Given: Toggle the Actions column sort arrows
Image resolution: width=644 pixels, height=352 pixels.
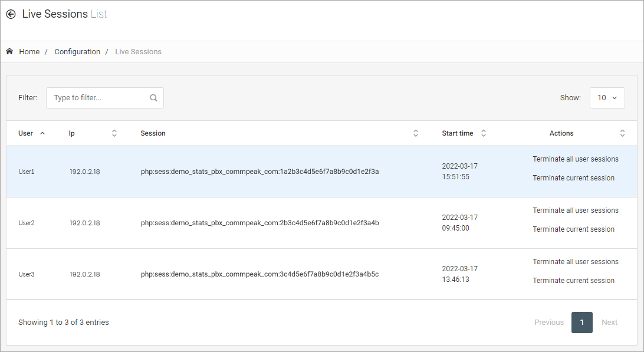Looking at the screenshot, I should pyautogui.click(x=622, y=133).
